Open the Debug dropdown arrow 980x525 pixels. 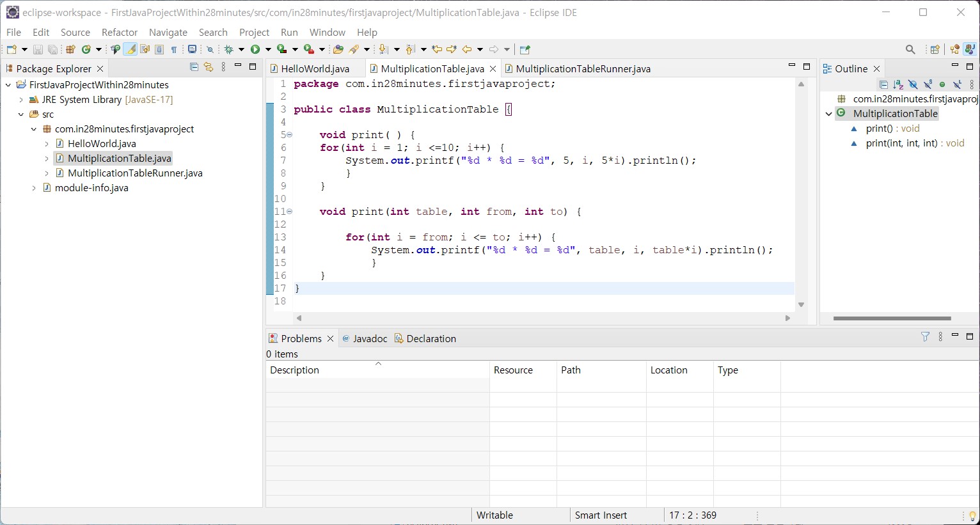tap(241, 49)
